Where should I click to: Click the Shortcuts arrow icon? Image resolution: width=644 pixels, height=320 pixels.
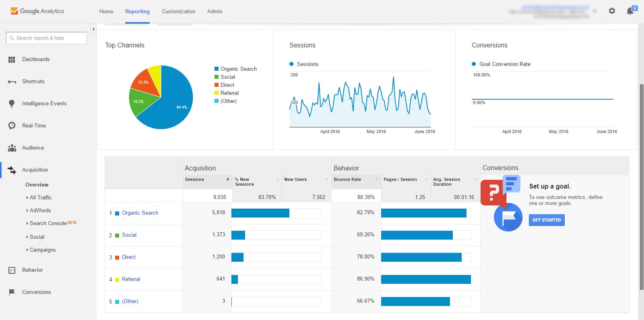coord(12,82)
